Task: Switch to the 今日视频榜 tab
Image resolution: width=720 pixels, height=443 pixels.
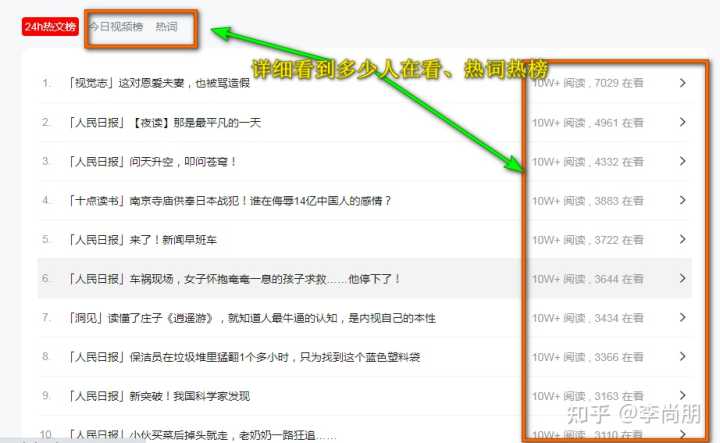Action: (x=116, y=27)
